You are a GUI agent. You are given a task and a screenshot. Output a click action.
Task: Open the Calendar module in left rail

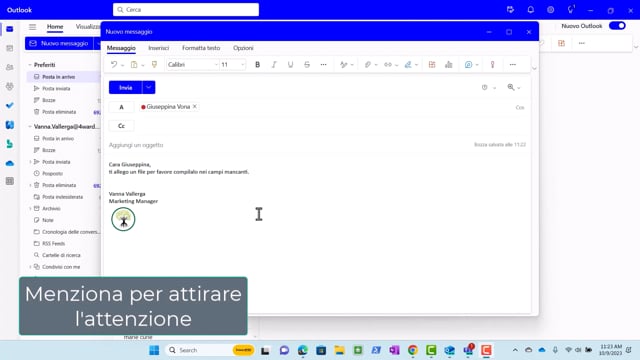(10, 48)
